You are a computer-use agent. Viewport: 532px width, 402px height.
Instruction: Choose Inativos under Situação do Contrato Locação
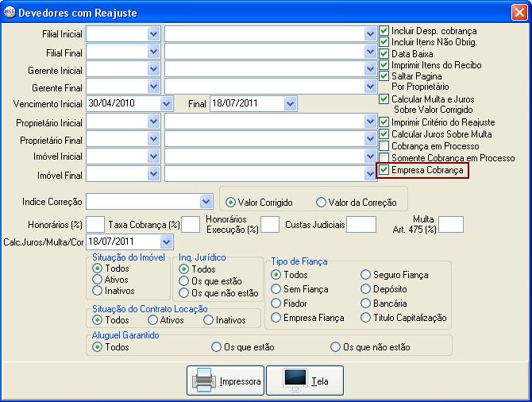pos(208,319)
